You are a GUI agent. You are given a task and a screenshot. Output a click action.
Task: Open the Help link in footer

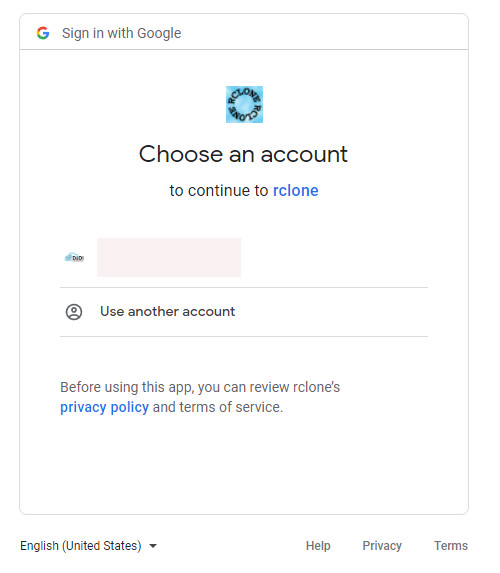pyautogui.click(x=318, y=546)
